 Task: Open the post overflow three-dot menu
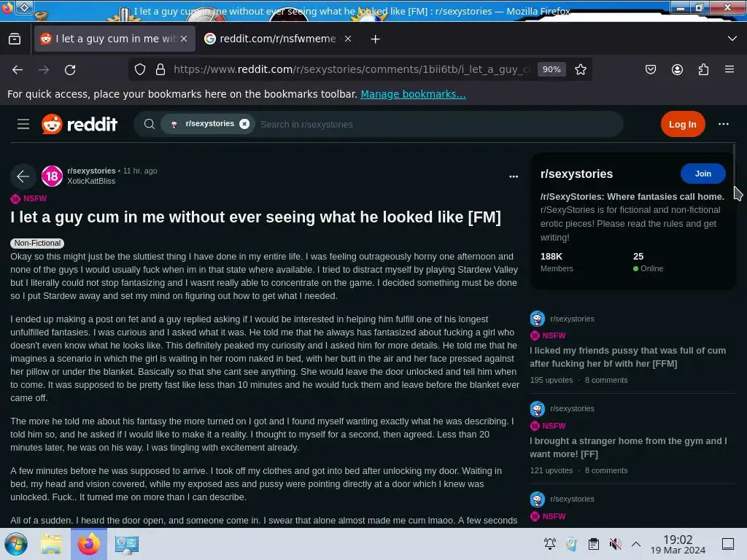[513, 176]
